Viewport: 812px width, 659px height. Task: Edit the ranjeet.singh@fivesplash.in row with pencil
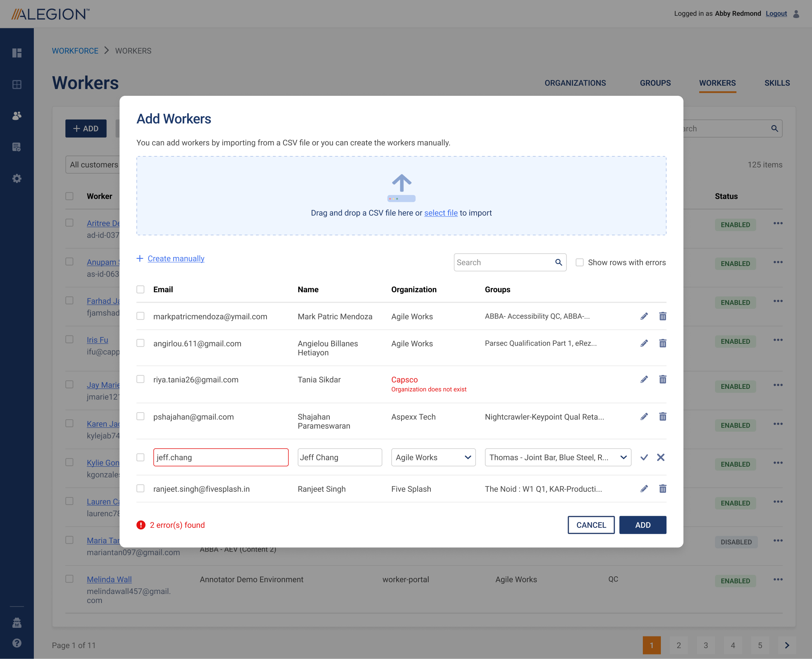(644, 488)
